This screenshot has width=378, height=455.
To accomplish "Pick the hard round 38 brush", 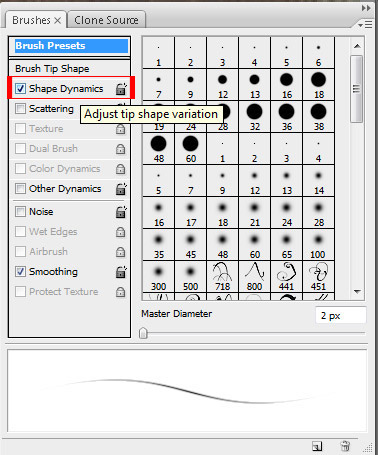I will [x=318, y=117].
